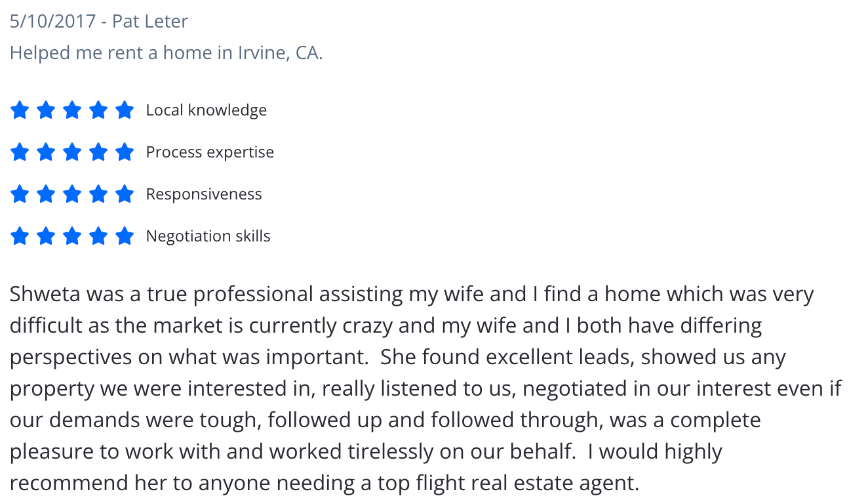The height and width of the screenshot is (500, 868).
Task: Click the third star of Local knowledge
Action: tap(72, 110)
